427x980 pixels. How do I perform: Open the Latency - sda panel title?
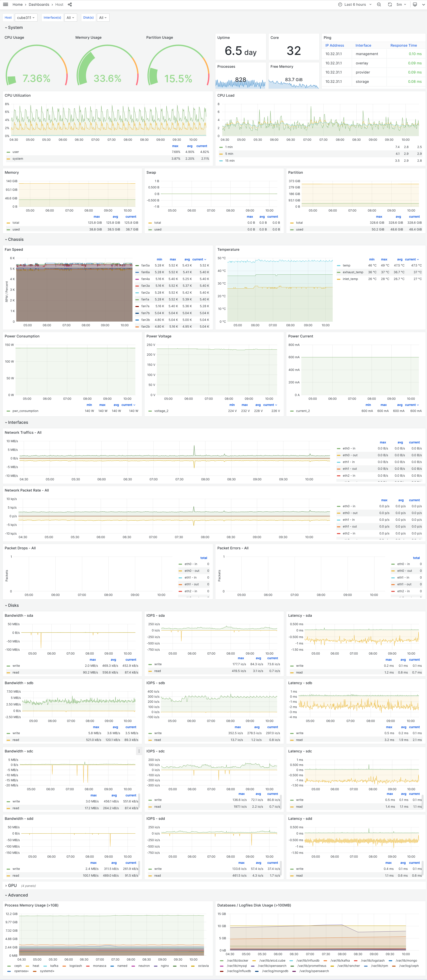tap(300, 616)
